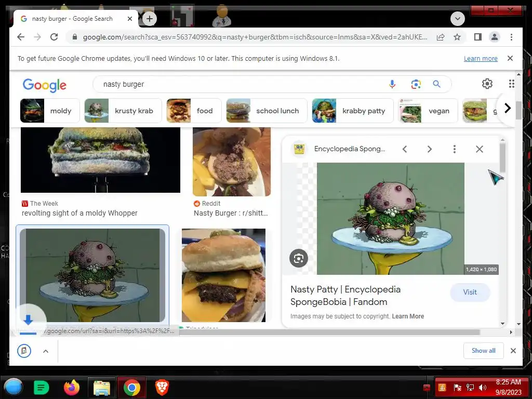
Task: Click Show all downloads
Action: click(484, 351)
